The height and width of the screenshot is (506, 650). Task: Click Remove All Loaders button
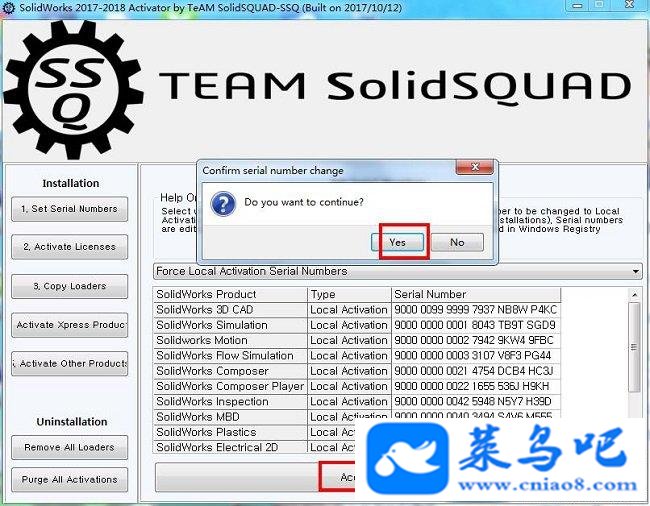coord(70,447)
